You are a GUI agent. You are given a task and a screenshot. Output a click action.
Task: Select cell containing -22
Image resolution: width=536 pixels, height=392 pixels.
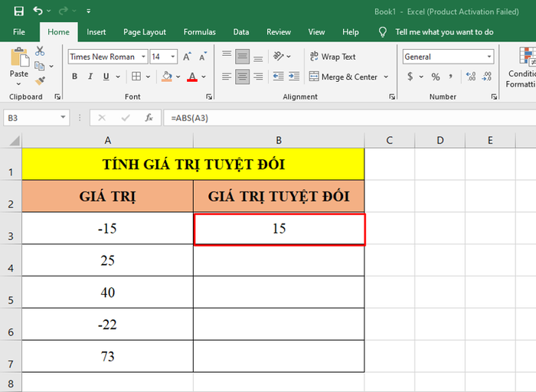point(107,324)
